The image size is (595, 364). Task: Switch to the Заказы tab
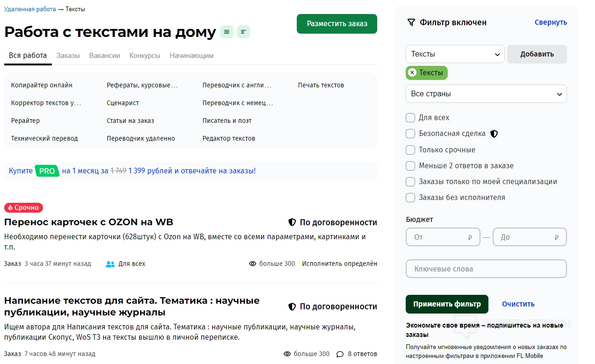coord(68,56)
